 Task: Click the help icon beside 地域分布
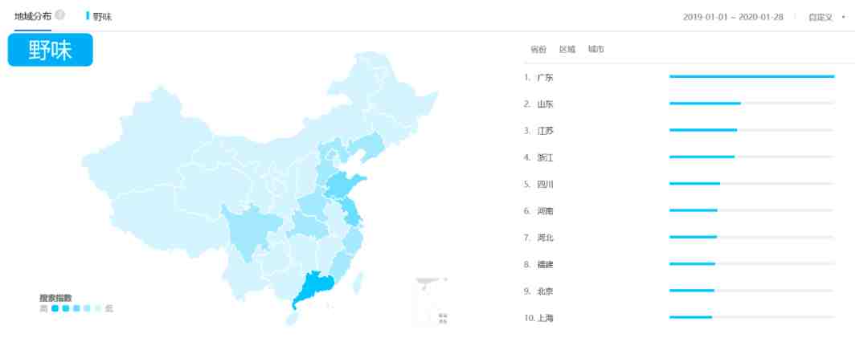point(59,15)
